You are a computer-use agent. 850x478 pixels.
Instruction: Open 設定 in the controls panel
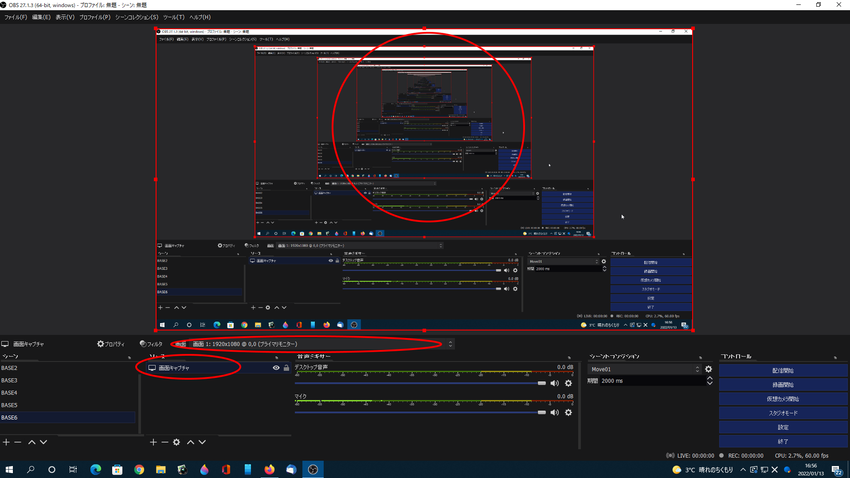click(x=783, y=427)
